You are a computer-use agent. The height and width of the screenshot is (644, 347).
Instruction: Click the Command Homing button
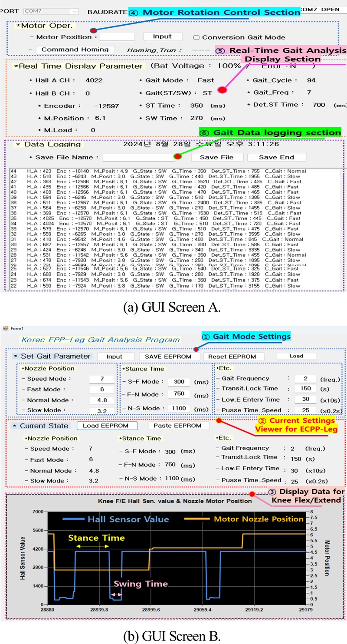(75, 50)
